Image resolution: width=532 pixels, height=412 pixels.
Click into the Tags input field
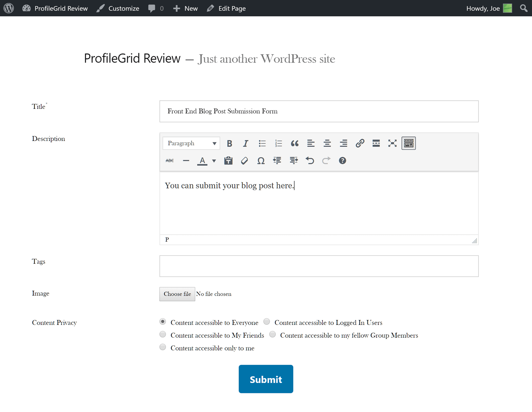pyautogui.click(x=319, y=266)
